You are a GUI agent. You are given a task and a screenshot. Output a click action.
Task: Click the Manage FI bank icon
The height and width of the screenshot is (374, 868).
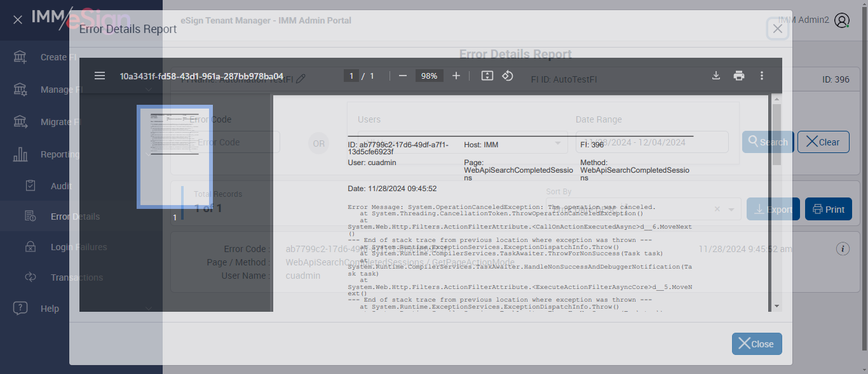(20, 90)
